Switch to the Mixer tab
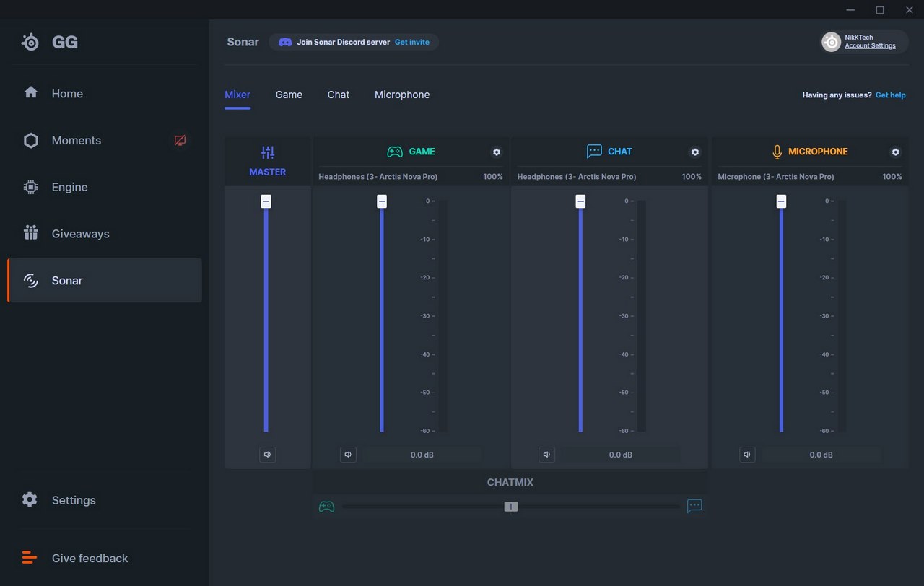This screenshot has width=924, height=586. (x=237, y=95)
